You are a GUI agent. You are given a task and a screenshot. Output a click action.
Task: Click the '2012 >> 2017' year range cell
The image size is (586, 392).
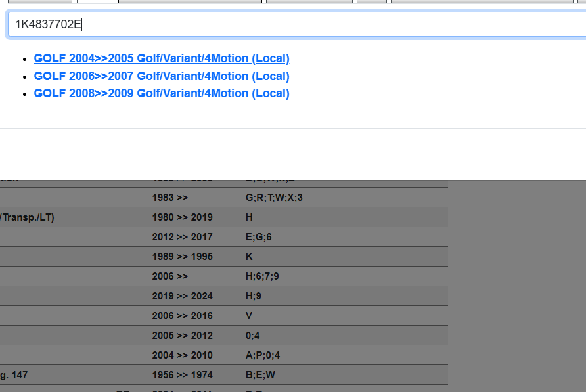183,237
